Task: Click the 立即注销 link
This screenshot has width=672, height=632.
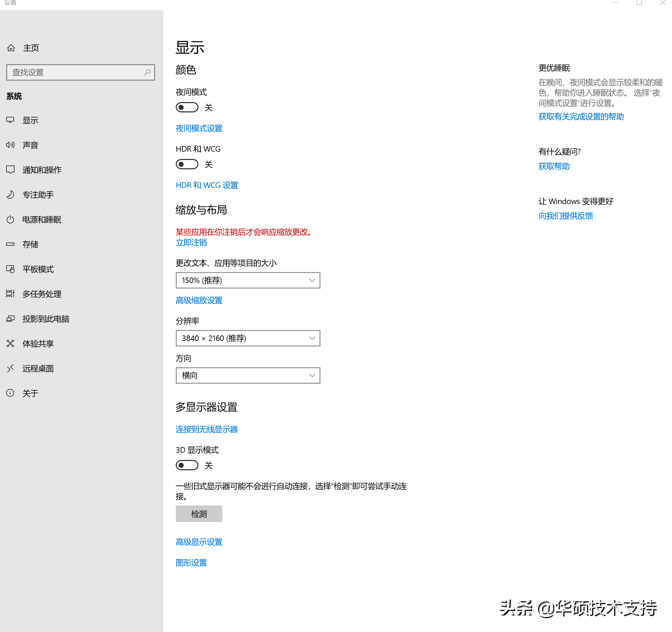Action: (191, 242)
